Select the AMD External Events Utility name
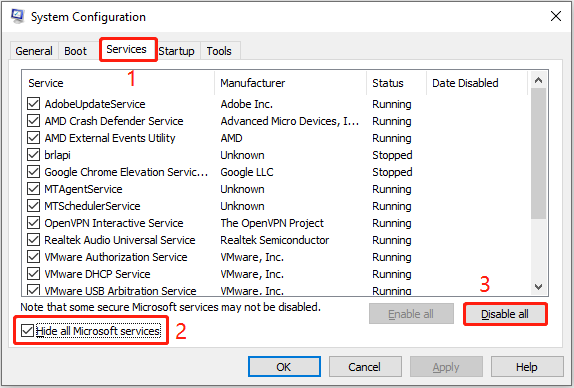Screen dimensions: 574x388 [x=110, y=138]
